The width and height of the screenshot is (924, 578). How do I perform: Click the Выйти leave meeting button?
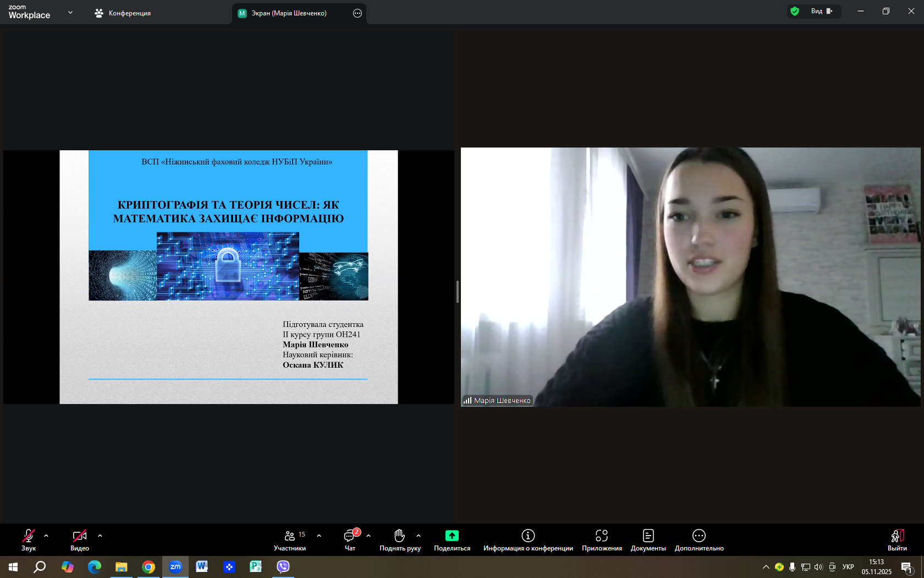897,539
